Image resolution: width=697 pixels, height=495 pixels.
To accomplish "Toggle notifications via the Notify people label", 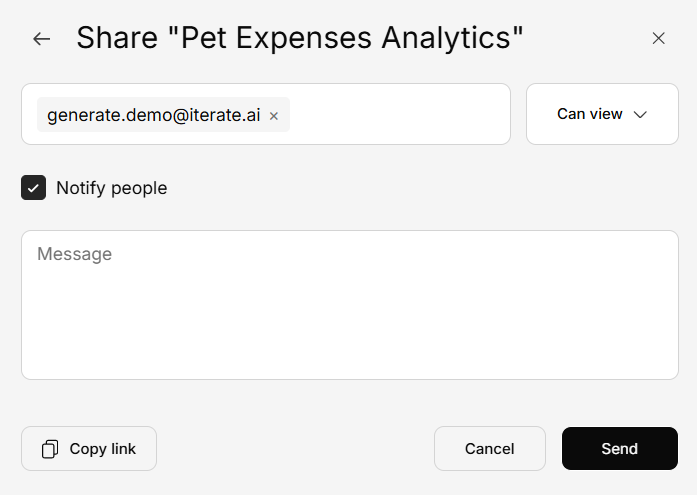I will pyautogui.click(x=111, y=188).
